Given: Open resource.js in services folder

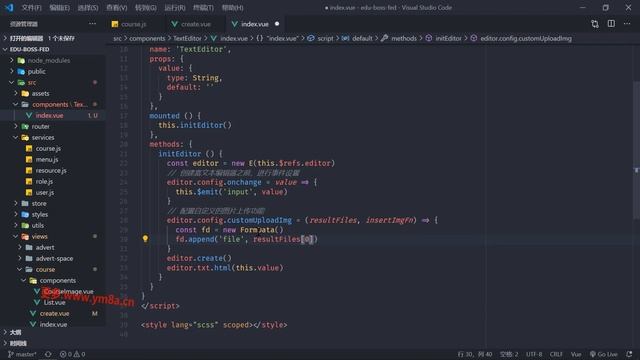Looking at the screenshot, I should point(53,171).
